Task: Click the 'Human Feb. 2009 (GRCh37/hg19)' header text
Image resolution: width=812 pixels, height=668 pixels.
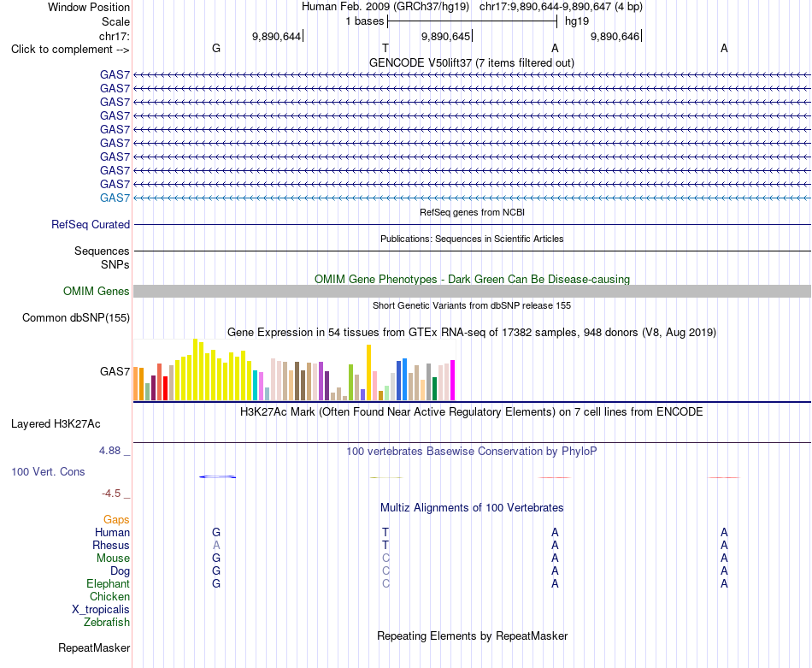Action: click(385, 7)
